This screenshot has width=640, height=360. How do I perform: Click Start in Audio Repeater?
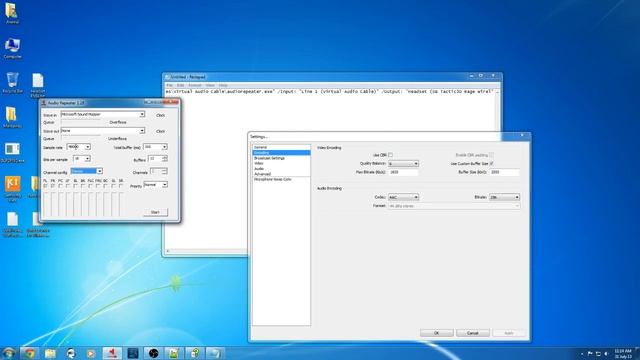pos(156,212)
